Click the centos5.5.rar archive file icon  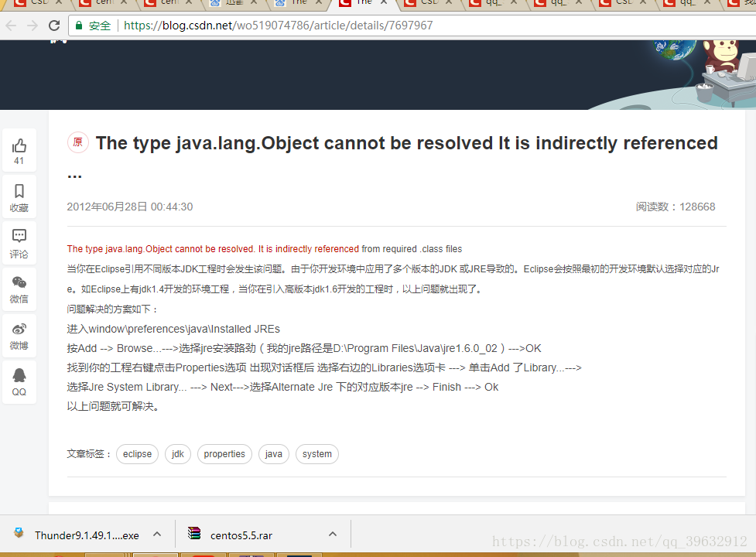tap(194, 533)
